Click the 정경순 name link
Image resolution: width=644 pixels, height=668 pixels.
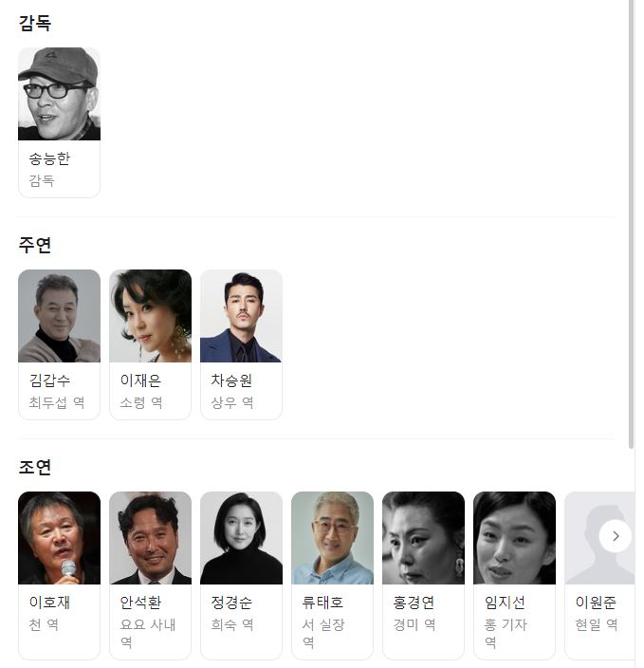[231, 603]
